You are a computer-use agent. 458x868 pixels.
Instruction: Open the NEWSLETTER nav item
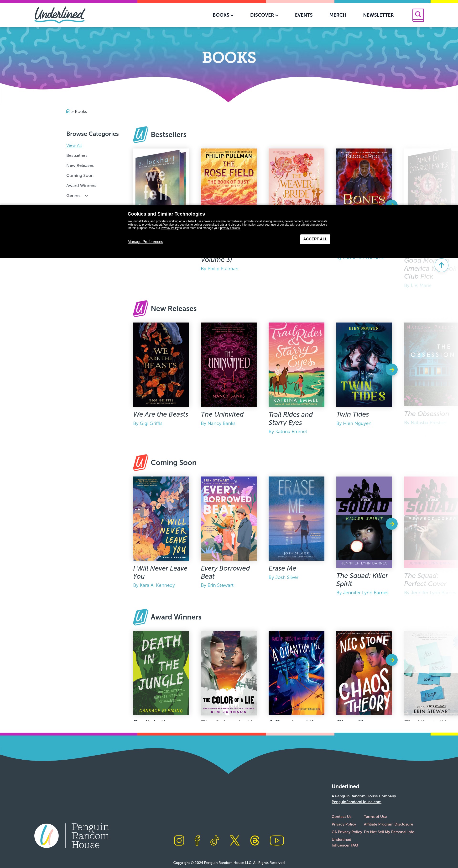tap(378, 15)
